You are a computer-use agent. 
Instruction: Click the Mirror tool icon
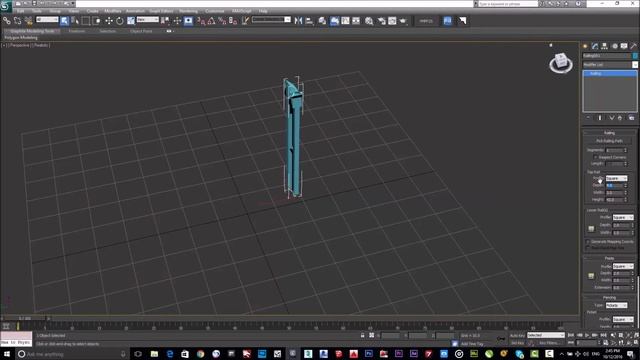tap(298, 20)
